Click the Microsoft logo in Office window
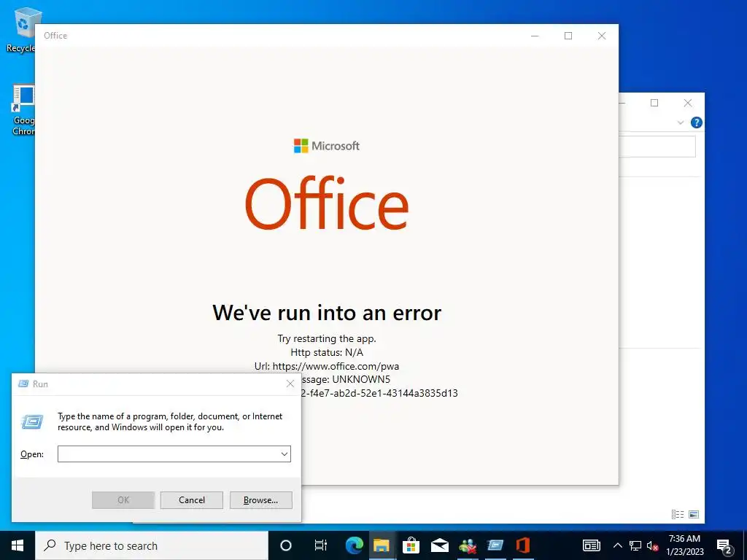 click(326, 146)
